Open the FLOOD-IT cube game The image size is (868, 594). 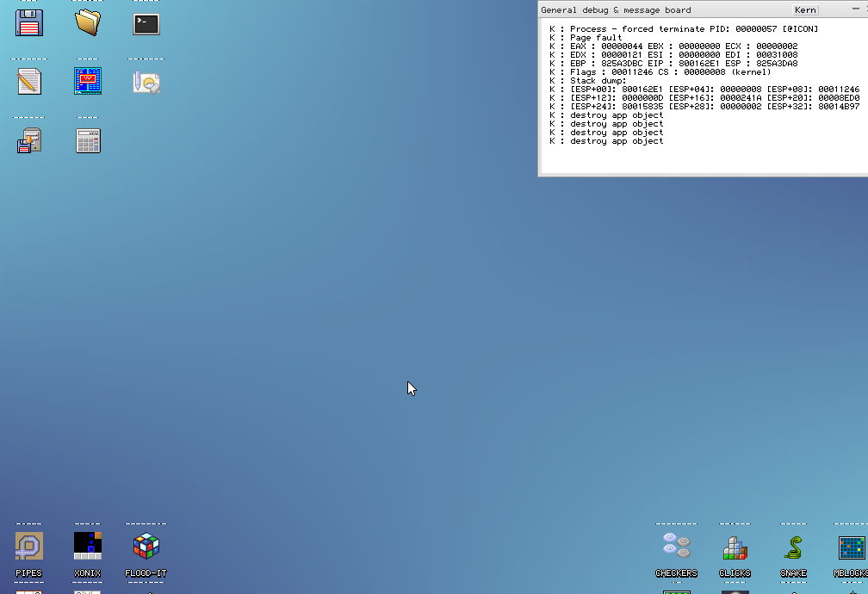click(146, 547)
